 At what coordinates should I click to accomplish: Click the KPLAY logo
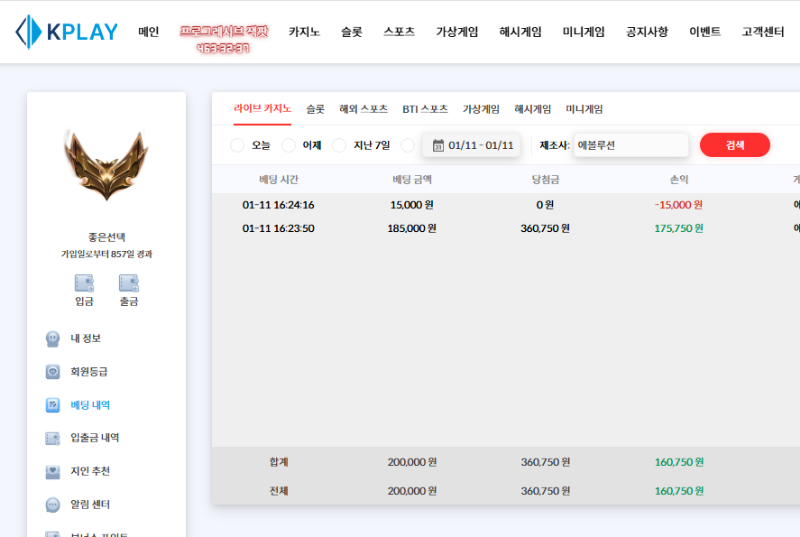pos(66,32)
